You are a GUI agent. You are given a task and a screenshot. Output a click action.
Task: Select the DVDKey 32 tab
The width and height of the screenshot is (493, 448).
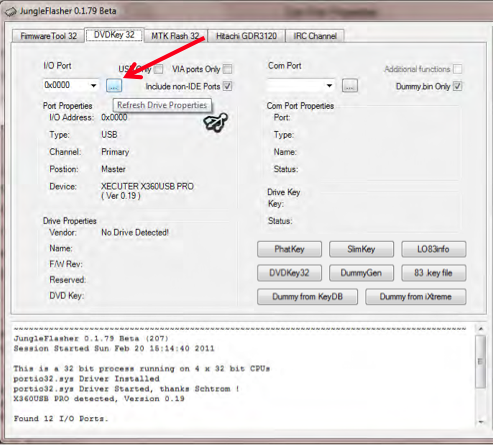click(114, 35)
